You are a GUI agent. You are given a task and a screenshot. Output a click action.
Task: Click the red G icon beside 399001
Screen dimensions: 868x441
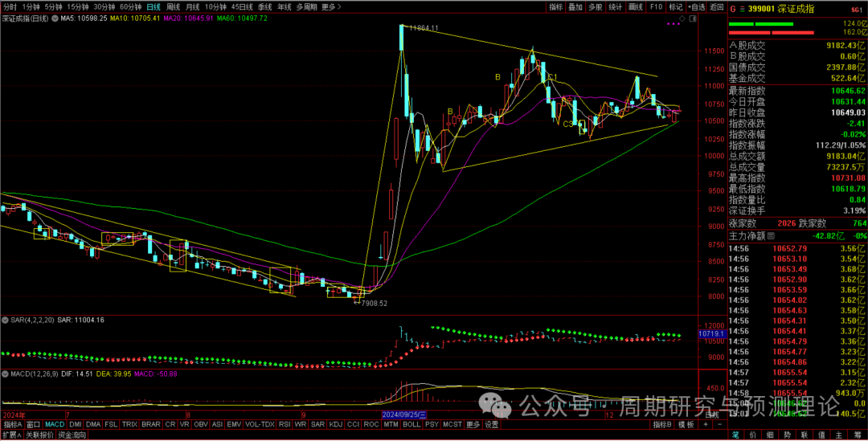(733, 8)
